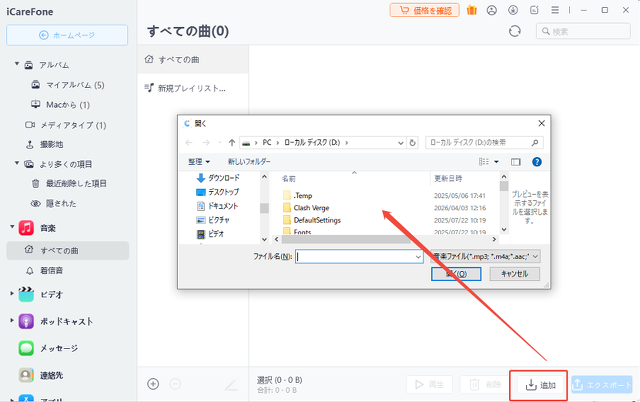This screenshot has width=640, height=402.
Task: Select すべての曲 in playlist panel
Action: 193,60
